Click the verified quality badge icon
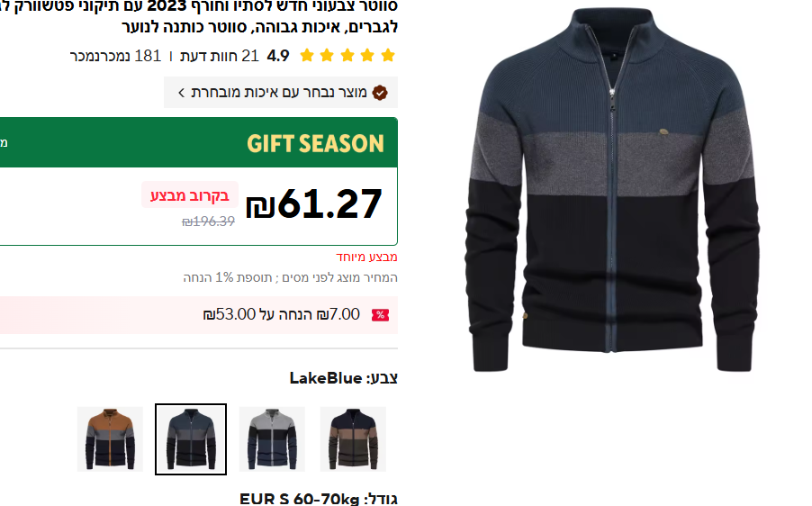The height and width of the screenshot is (506, 812). [380, 93]
